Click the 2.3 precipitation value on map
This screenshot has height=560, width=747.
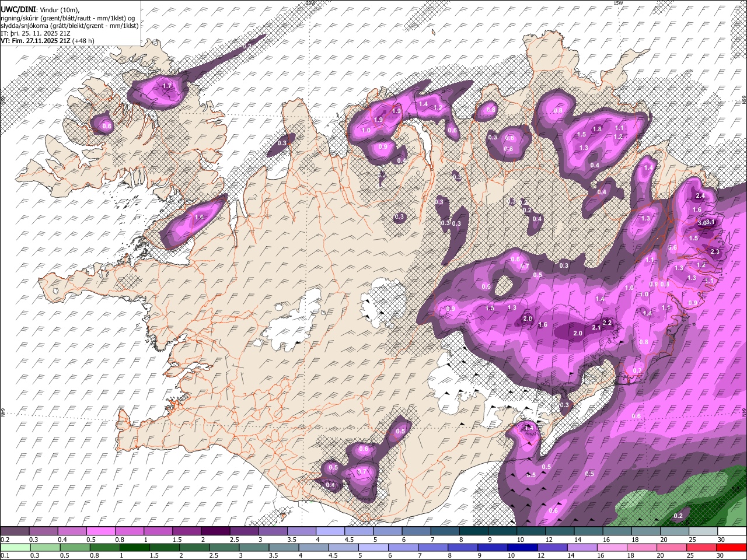click(x=715, y=251)
